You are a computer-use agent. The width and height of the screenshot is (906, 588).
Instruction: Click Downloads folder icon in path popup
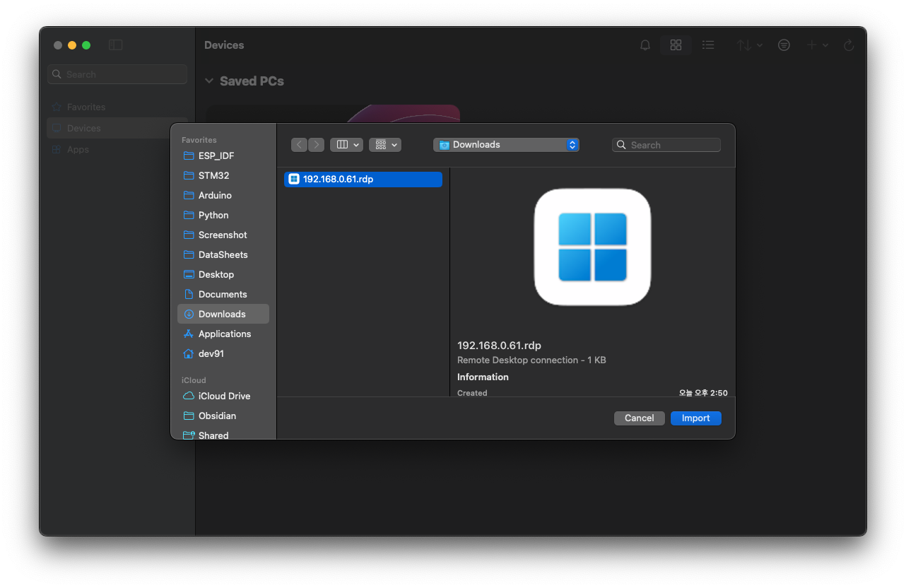pos(444,145)
